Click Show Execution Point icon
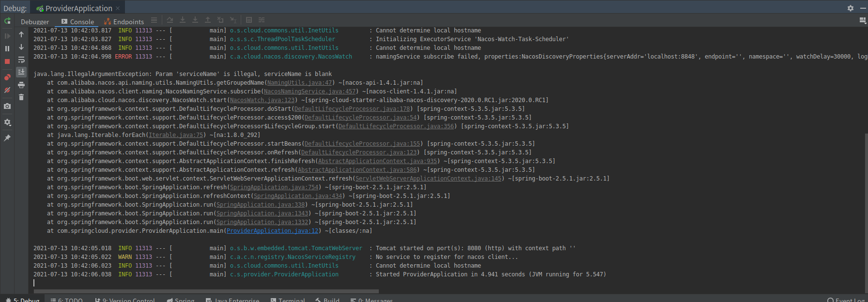The width and height of the screenshot is (868, 302). coord(154,20)
